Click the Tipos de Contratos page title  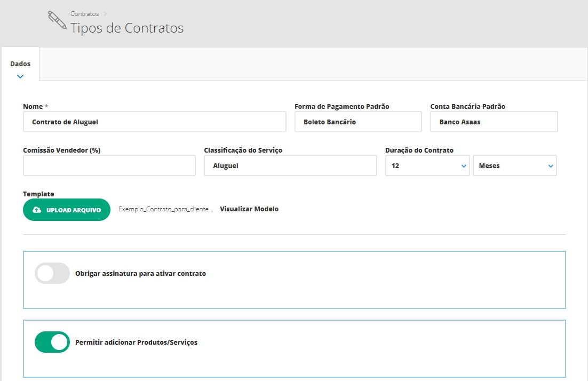(127, 28)
